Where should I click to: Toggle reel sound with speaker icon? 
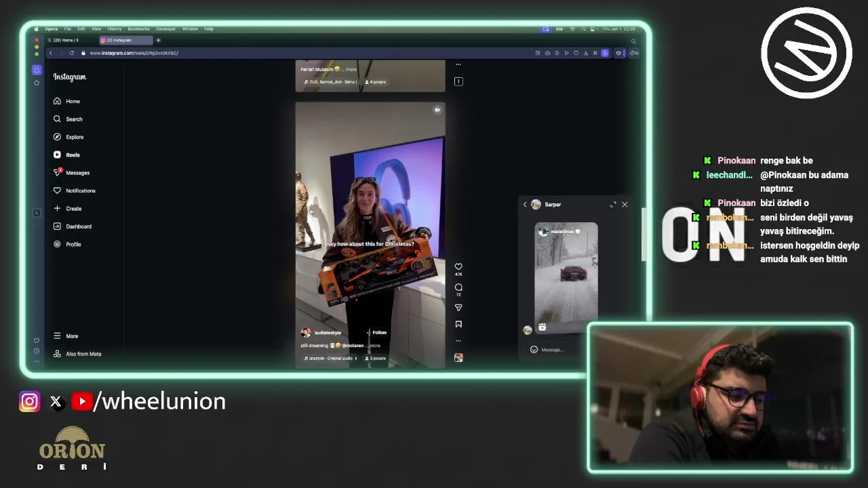[x=437, y=110]
